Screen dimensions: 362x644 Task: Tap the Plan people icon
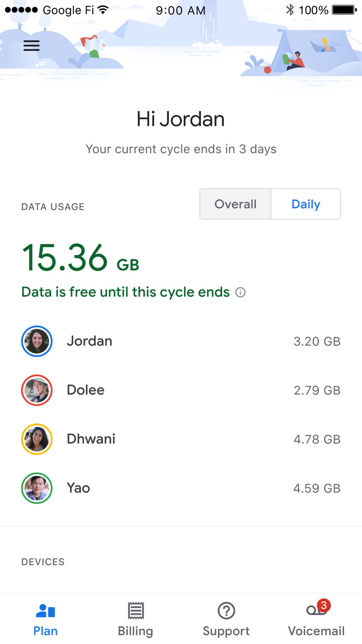pos(46,611)
